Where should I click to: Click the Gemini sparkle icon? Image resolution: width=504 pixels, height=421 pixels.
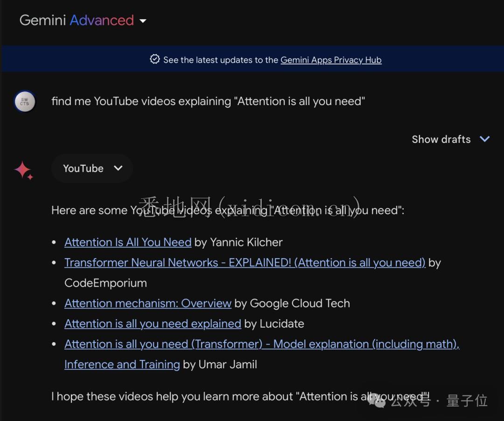pos(23,170)
